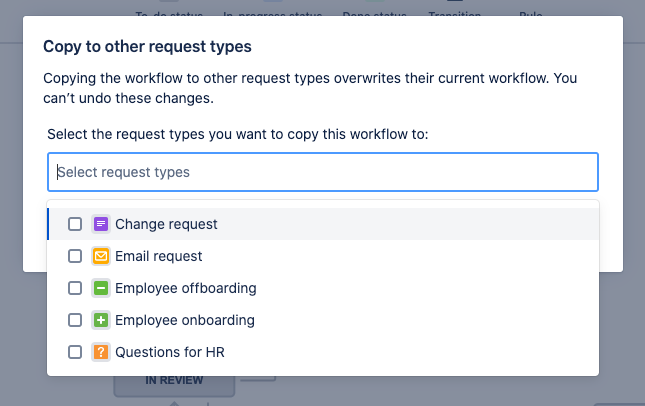Viewport: 645px width, 406px height.
Task: Click the orange question mark HR icon
Action: (101, 352)
